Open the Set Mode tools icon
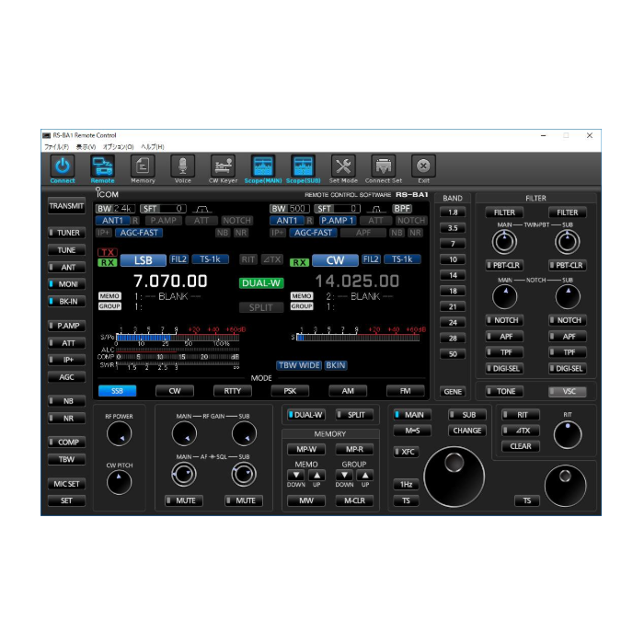644x644 pixels. [x=343, y=167]
